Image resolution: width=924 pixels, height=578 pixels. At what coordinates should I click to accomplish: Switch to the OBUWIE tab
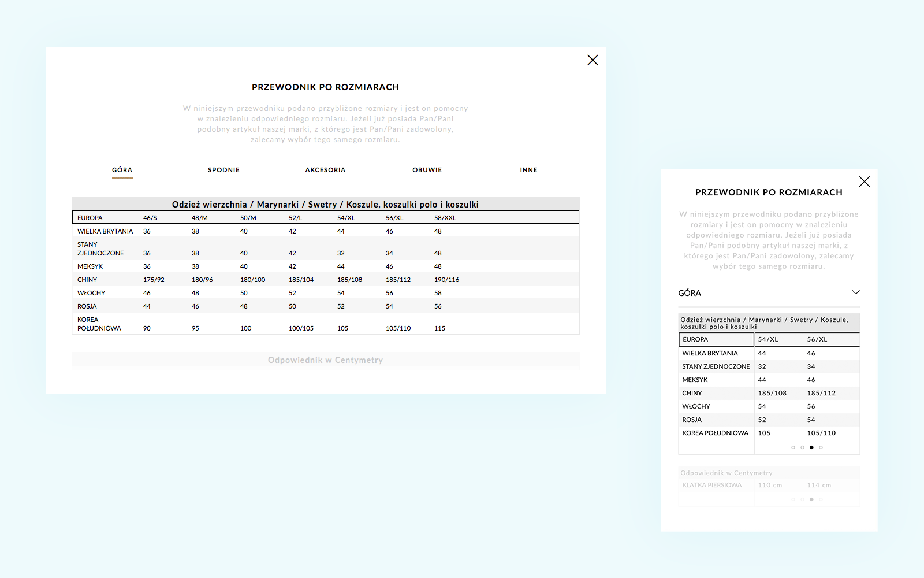coord(427,170)
